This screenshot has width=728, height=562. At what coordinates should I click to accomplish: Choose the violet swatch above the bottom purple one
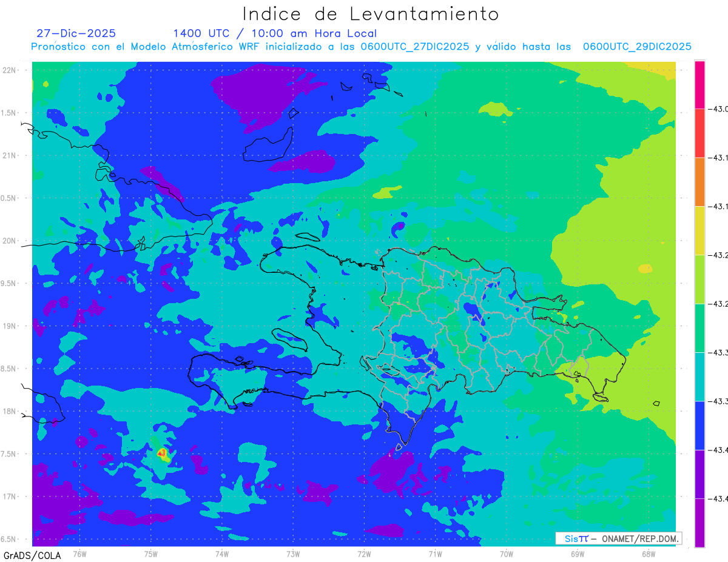[699, 474]
